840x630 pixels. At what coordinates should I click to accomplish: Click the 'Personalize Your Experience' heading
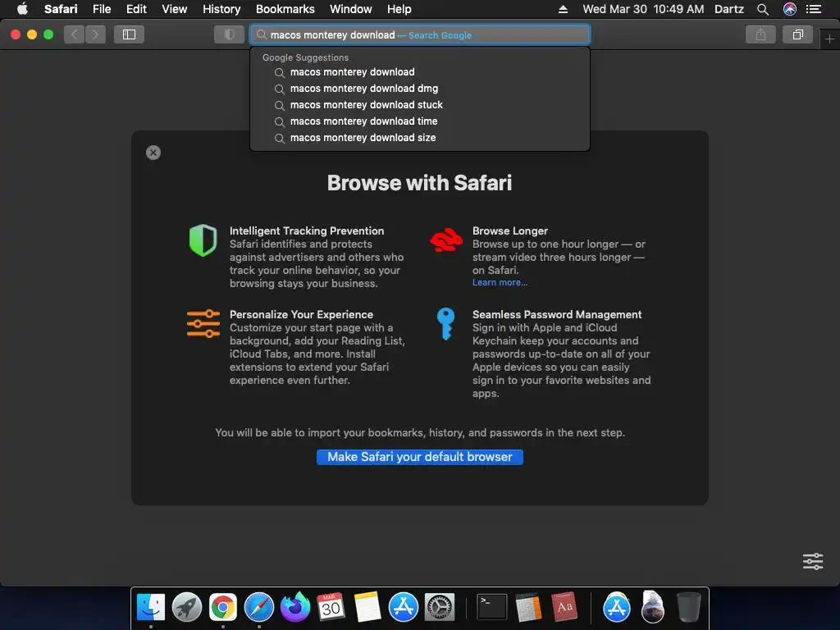pos(302,314)
